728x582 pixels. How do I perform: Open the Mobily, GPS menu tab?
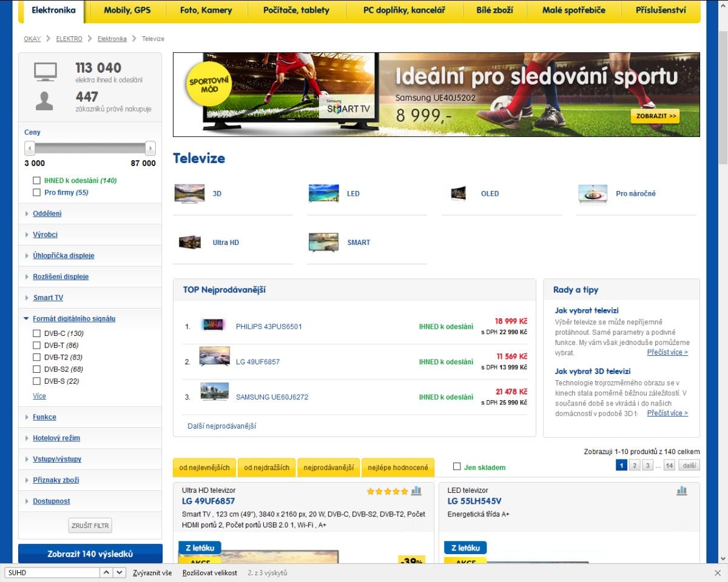(127, 10)
